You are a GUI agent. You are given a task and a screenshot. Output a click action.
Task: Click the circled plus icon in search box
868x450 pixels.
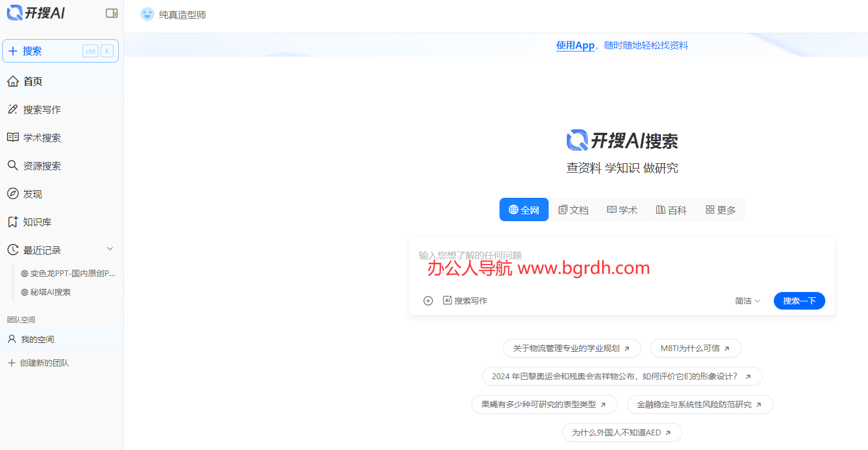428,301
